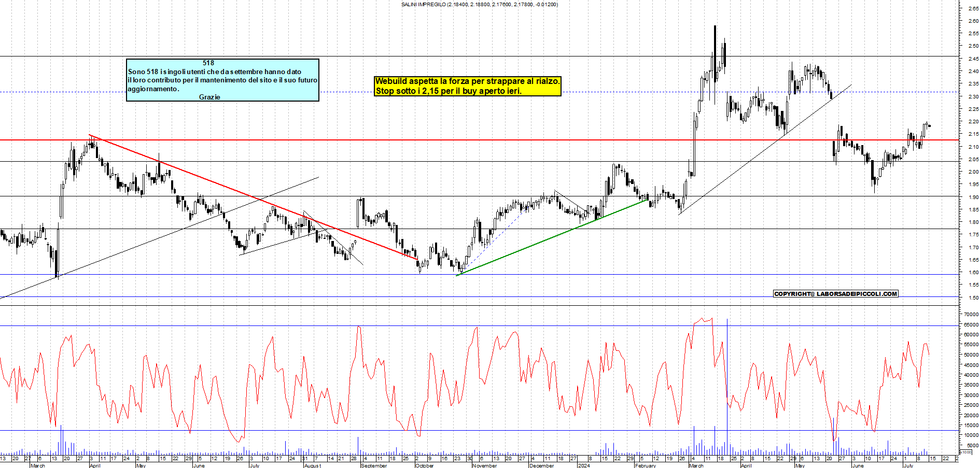Viewport: 980px width, 468px height.
Task: Click the 2.40 price axis label
Action: 973,72
